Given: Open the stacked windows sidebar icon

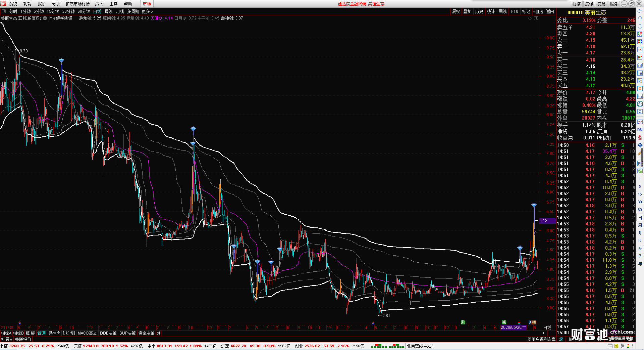Looking at the screenshot, I should click(640, 65).
